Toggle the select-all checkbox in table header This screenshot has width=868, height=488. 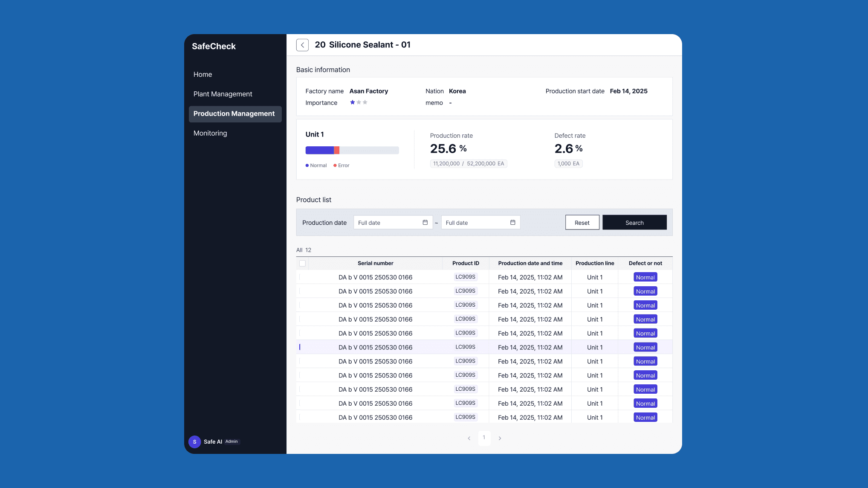pos(302,263)
